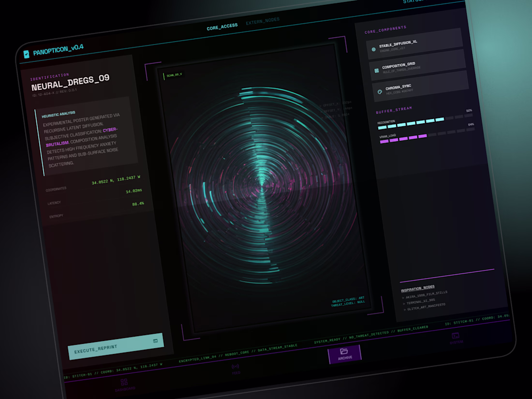Click NO_THREAT_DETECTED in the status ticker
Image resolution: width=532 pixels, height=399 pixels.
(369, 335)
